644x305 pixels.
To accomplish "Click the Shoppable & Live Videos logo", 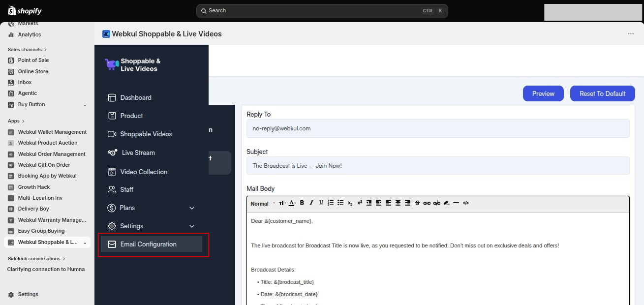I will (x=133, y=65).
